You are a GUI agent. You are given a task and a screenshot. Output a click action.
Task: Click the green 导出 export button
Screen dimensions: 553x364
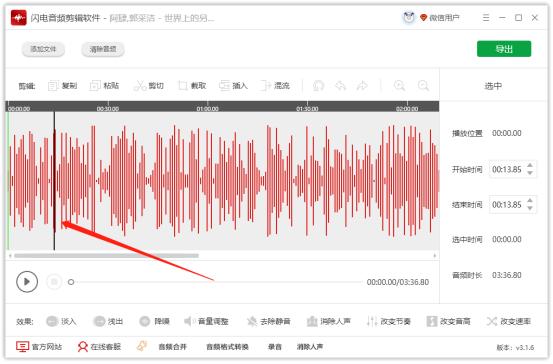(504, 49)
